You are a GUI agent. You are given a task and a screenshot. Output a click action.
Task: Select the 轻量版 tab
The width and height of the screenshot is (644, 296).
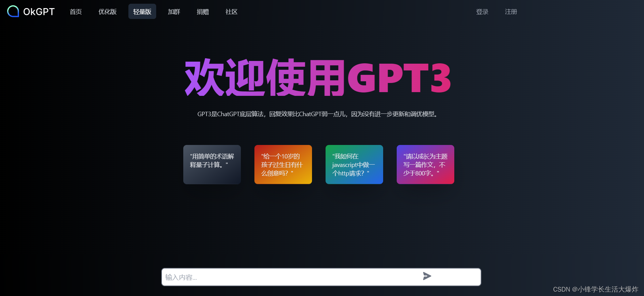[x=142, y=12]
